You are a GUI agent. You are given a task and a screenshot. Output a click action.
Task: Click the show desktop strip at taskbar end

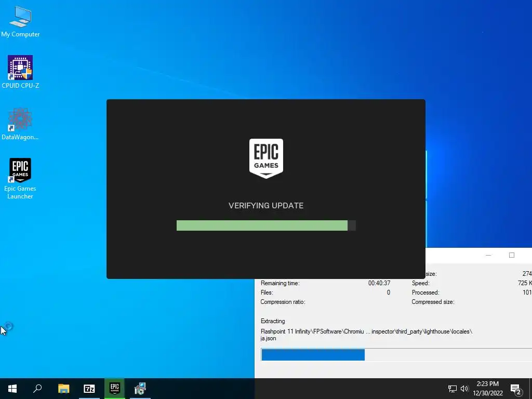coord(530,389)
